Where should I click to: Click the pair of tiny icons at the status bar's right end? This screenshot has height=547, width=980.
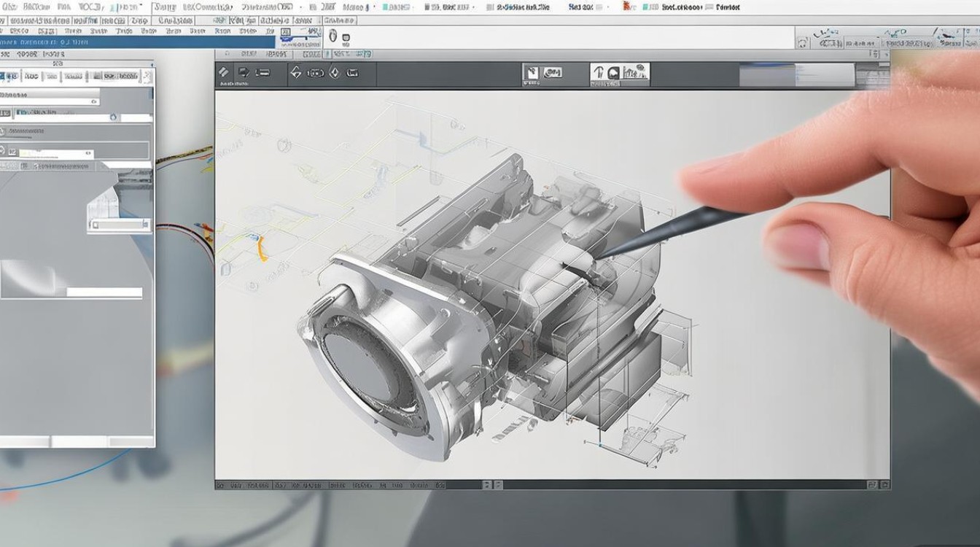pos(878,484)
